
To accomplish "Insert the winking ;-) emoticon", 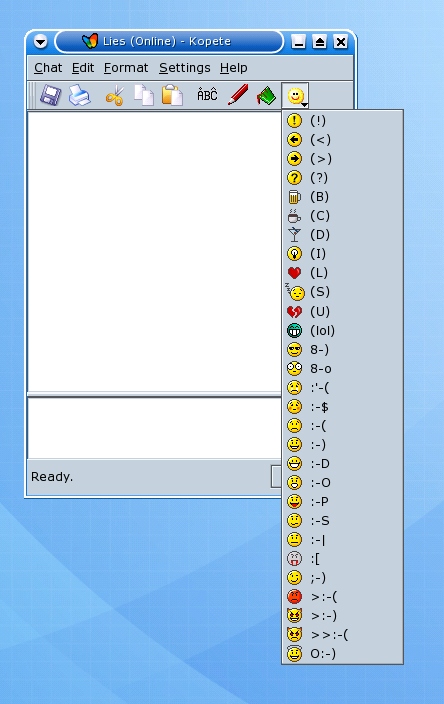I will coord(342,578).
